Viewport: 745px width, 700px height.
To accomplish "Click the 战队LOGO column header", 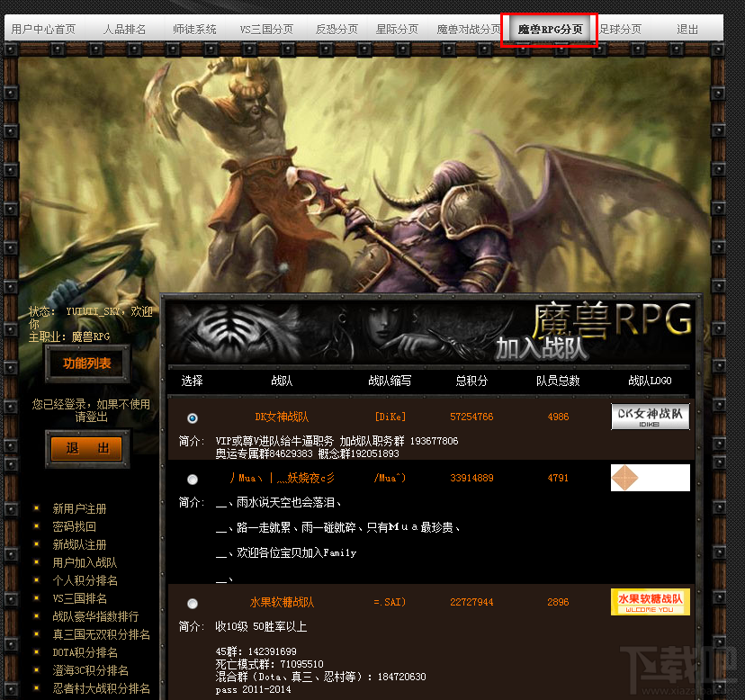I will 650,381.
